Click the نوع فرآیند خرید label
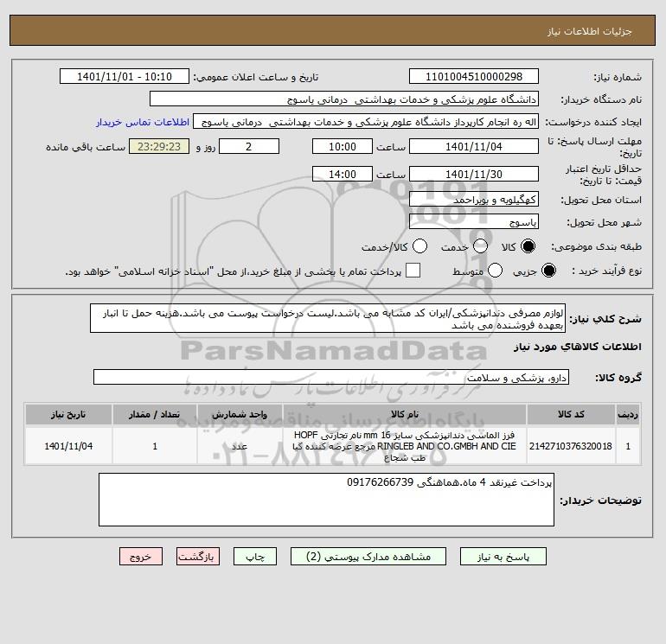Image resolution: width=666 pixels, height=644 pixels. pos(606,271)
